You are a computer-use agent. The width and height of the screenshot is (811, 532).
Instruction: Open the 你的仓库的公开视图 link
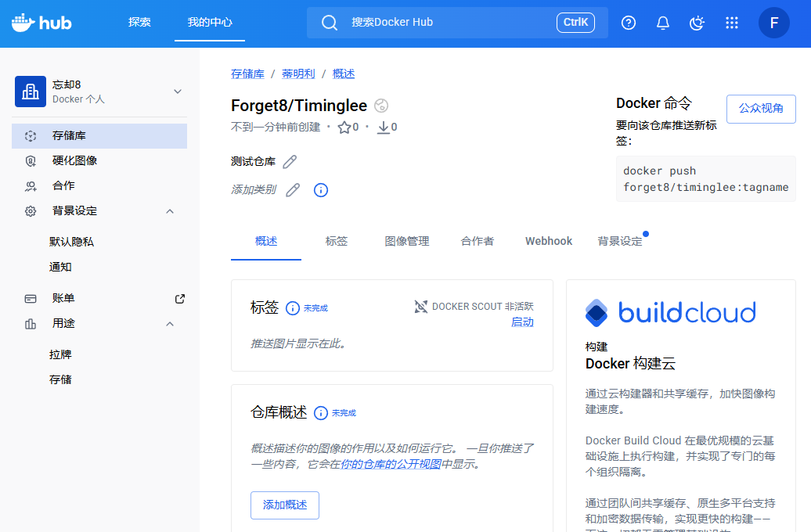pos(391,464)
